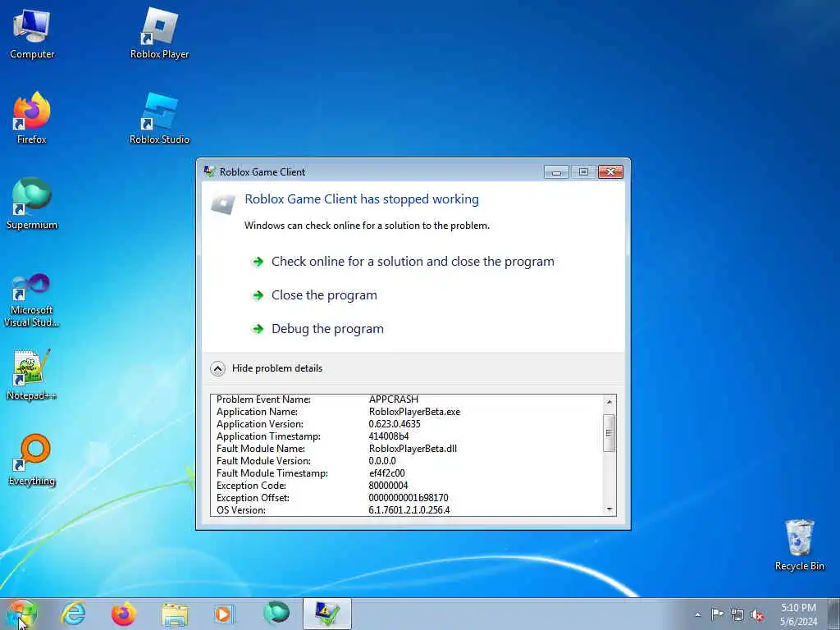
Task: Click 'Windows can check online' message text
Action: [367, 226]
